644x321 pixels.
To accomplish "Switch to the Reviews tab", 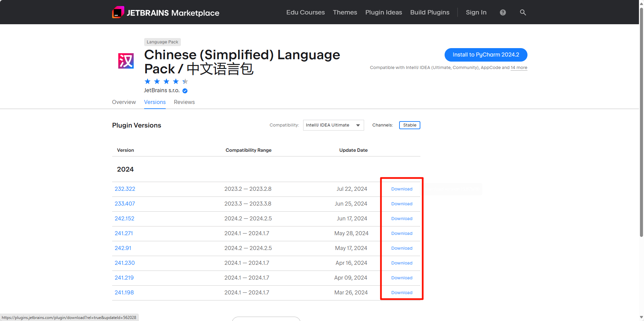I will [184, 102].
